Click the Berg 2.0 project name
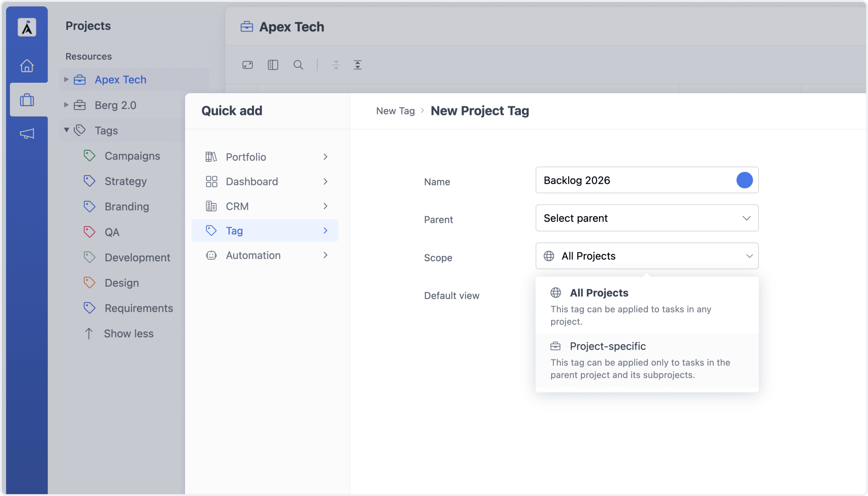This screenshot has width=868, height=496. click(115, 105)
